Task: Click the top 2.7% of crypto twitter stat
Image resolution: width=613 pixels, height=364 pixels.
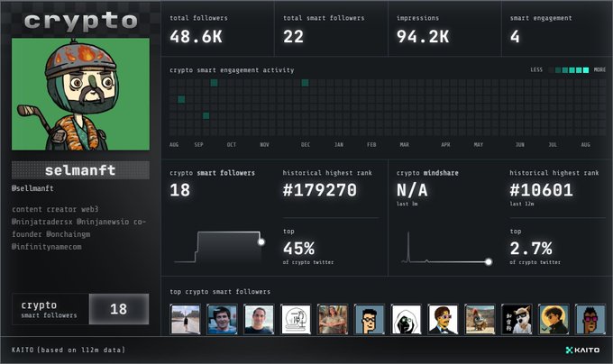Action: click(535, 247)
